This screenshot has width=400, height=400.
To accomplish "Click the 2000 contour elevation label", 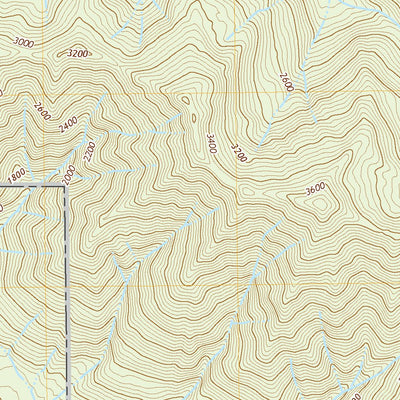I will click(69, 175).
